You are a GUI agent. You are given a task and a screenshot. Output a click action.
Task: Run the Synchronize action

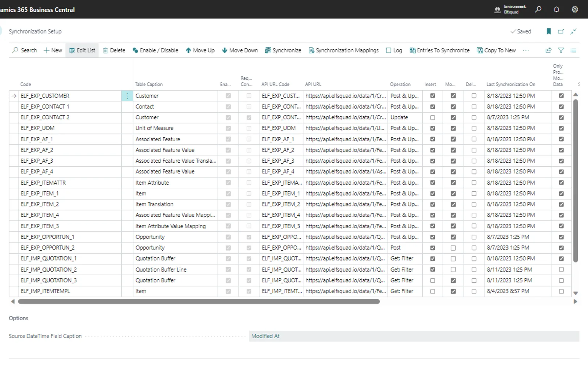(283, 50)
